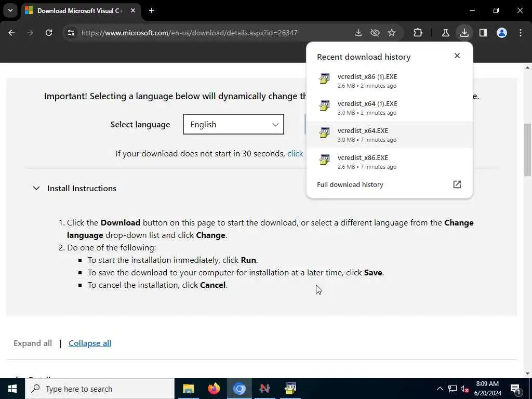This screenshot has width=532, height=399.
Task: Open vcredist_x86.EXE from download history
Action: tap(389, 162)
